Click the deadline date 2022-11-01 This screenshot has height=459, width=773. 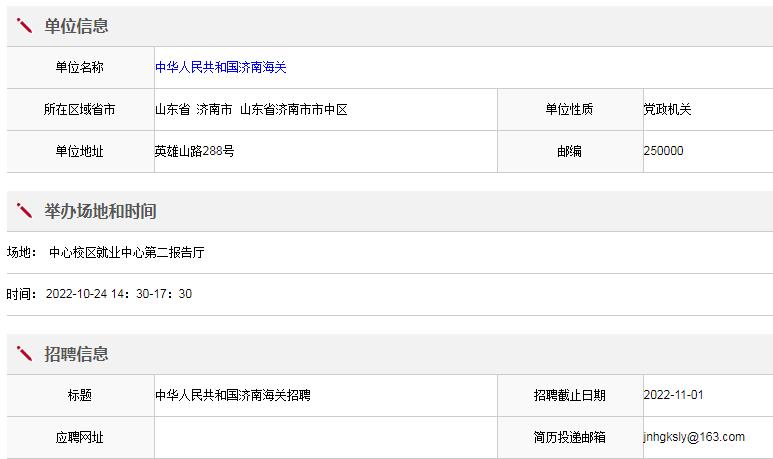[x=673, y=395]
